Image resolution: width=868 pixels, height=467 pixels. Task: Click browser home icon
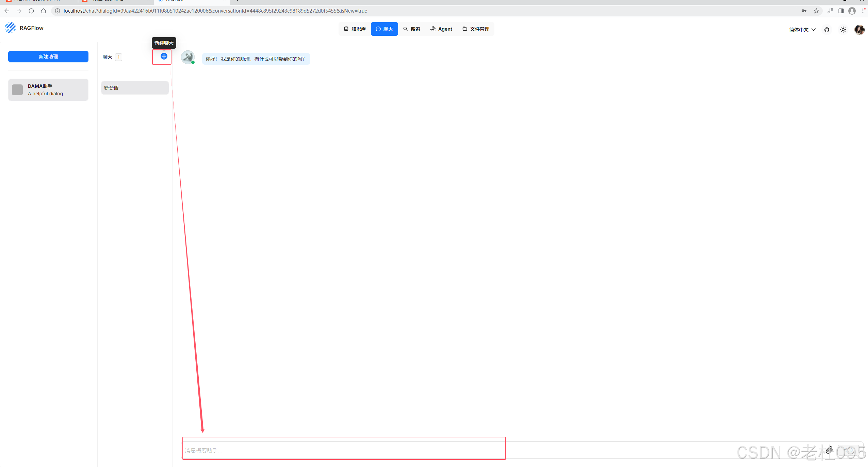[x=44, y=11]
